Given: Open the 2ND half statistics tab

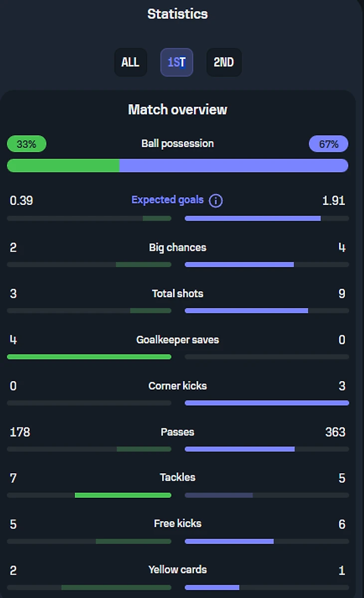Looking at the screenshot, I should click(x=224, y=62).
